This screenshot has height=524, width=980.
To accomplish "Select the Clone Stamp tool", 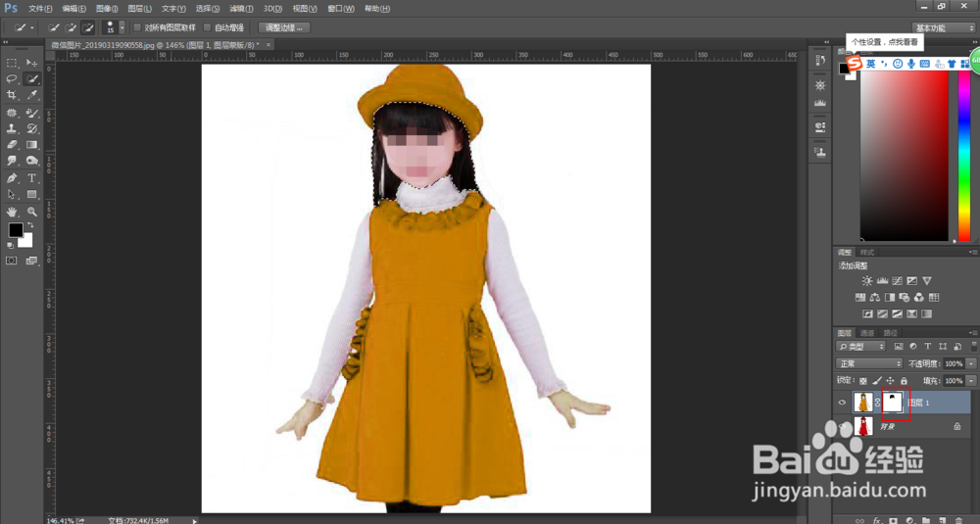I will [x=11, y=128].
